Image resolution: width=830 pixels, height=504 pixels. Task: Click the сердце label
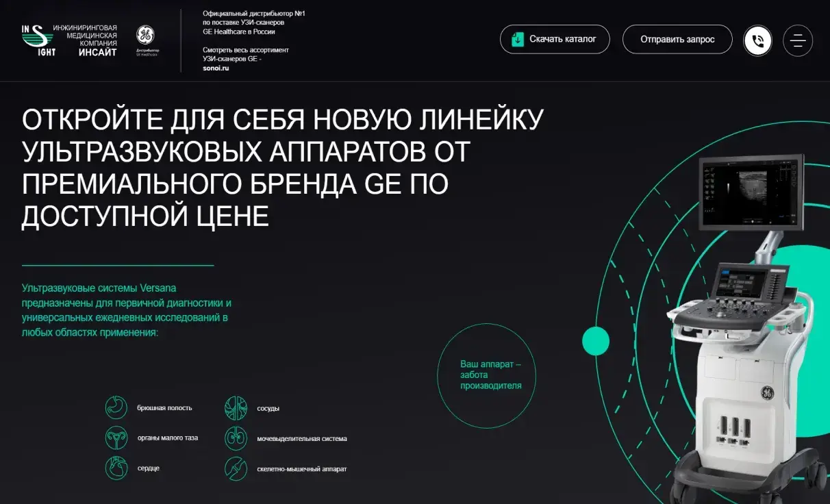[x=149, y=468]
